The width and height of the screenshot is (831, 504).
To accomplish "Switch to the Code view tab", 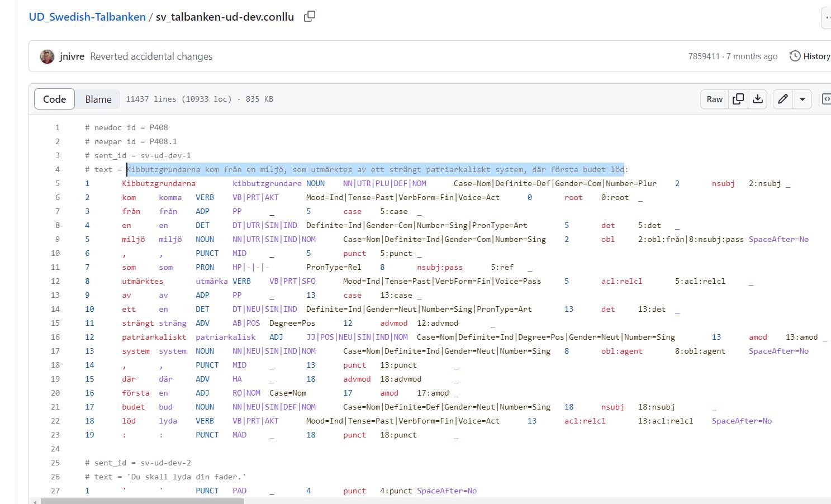I will coord(55,99).
